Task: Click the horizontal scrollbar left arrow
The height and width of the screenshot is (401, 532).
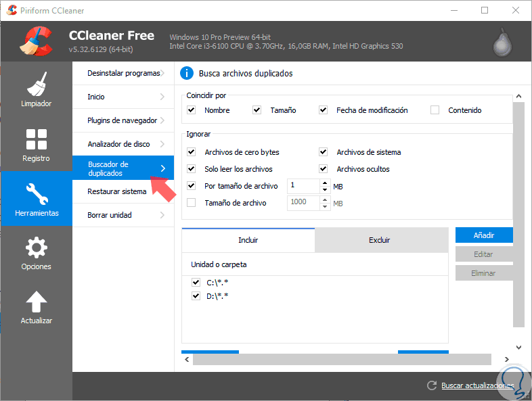Action: pyautogui.click(x=187, y=359)
